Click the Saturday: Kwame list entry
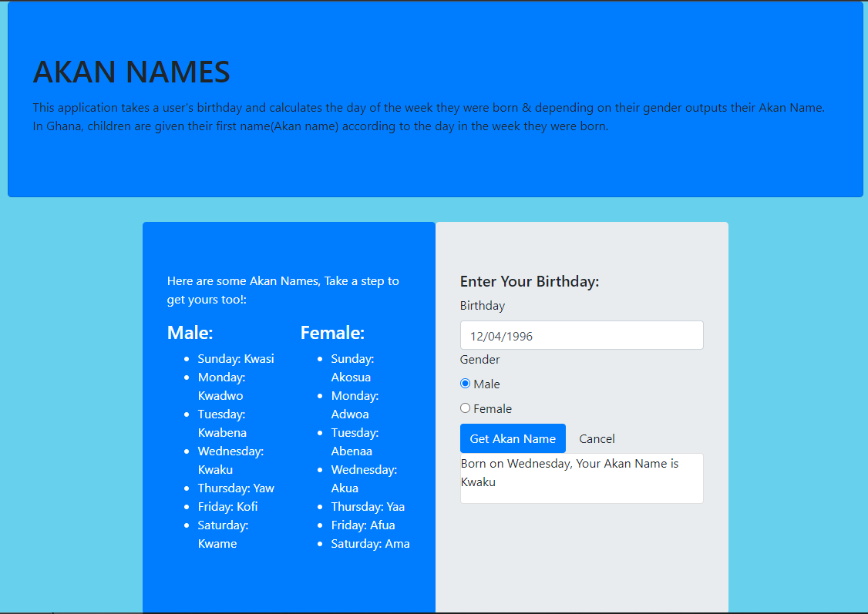868x614 pixels. (223, 535)
